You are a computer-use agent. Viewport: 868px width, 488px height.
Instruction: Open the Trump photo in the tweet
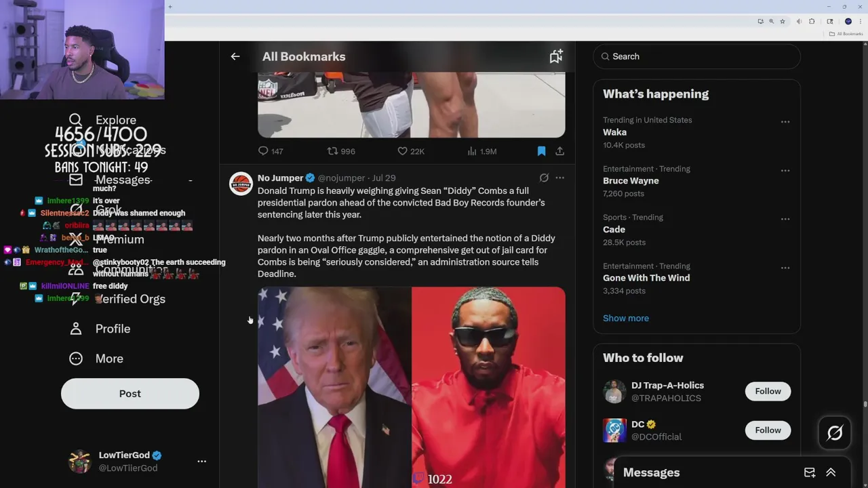(334, 387)
